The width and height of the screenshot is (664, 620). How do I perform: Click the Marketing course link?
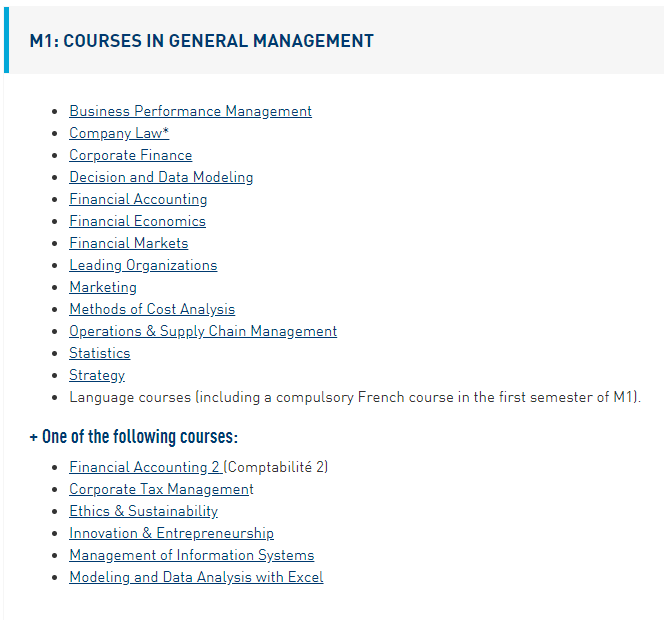tap(103, 287)
